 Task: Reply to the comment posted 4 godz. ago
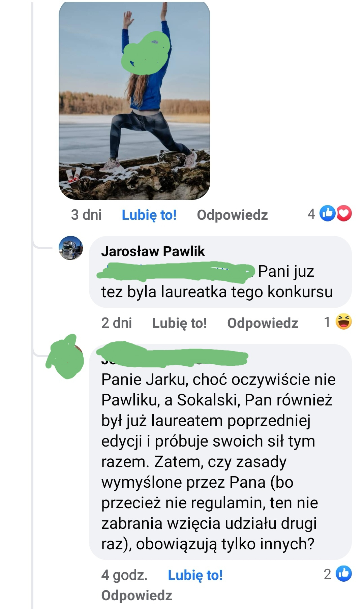tap(136, 595)
